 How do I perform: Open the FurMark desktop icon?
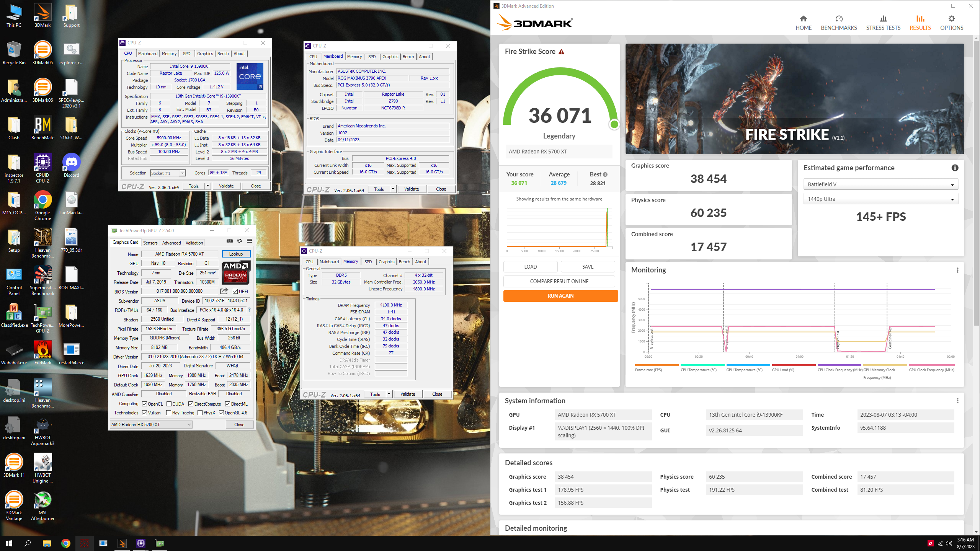pyautogui.click(x=42, y=353)
